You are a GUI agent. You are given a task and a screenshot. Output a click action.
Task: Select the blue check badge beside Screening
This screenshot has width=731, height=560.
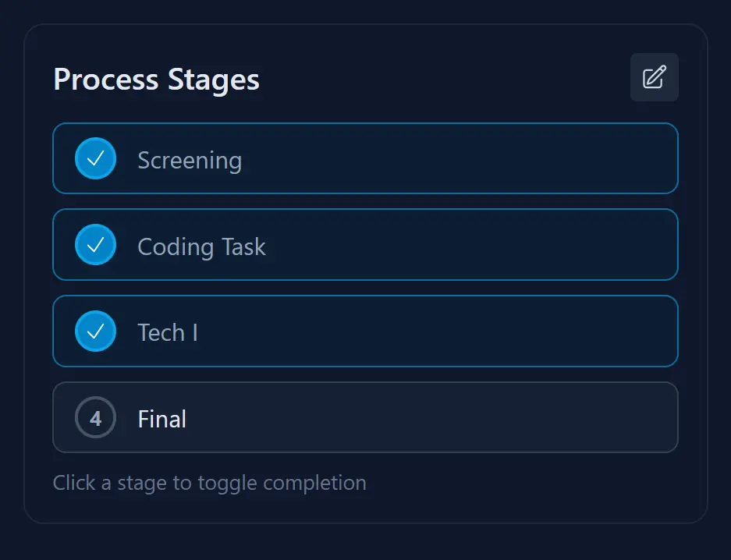tap(94, 159)
